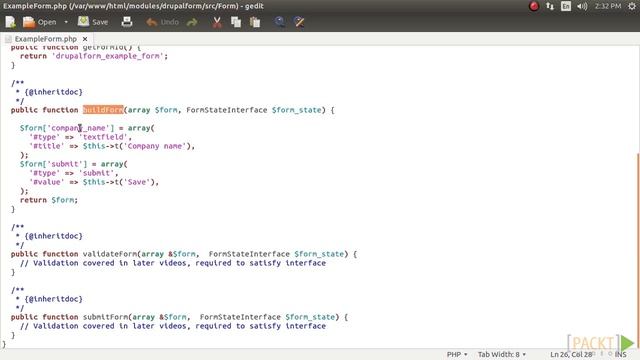Screen dimensions: 640x360
Task: Redo using the green arrow icon
Action: pos(192,22)
